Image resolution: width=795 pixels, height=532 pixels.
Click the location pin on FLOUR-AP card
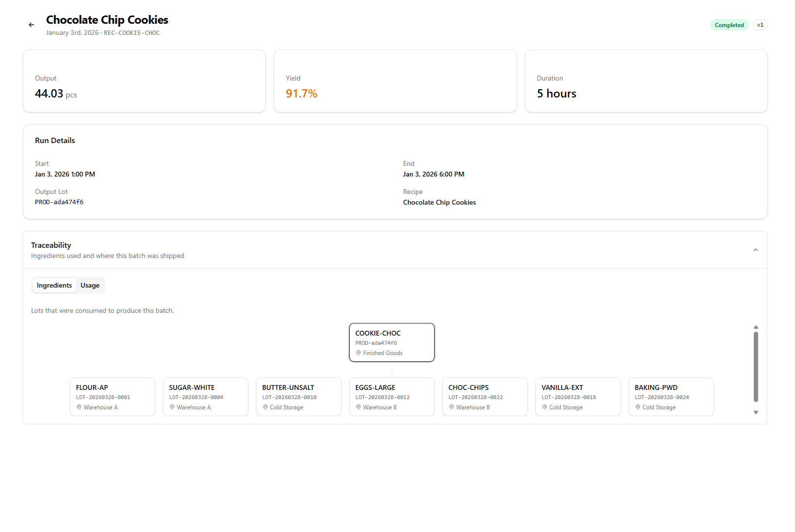[79, 407]
